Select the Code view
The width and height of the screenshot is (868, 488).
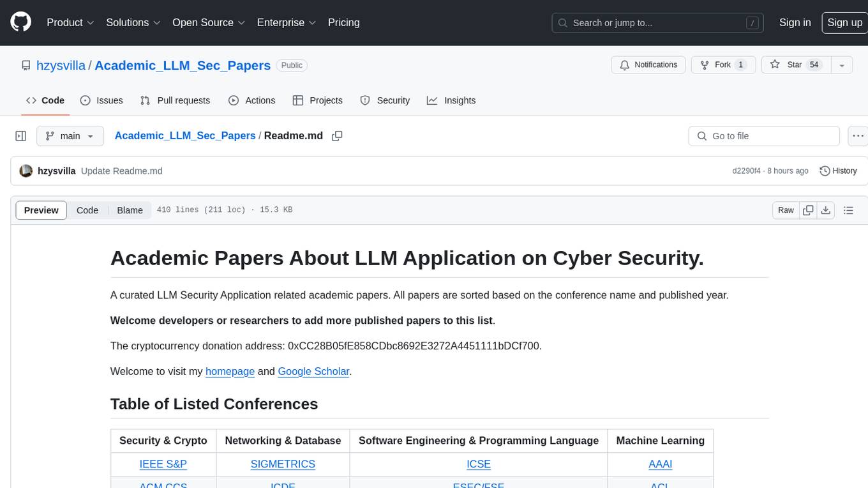87,210
